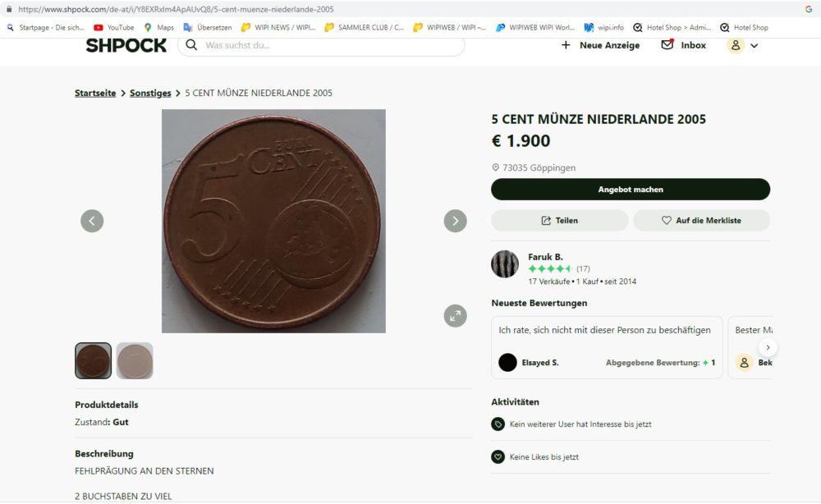Image resolution: width=821 pixels, height=504 pixels.
Task: Select the second coin thumbnail
Action: coord(135,360)
